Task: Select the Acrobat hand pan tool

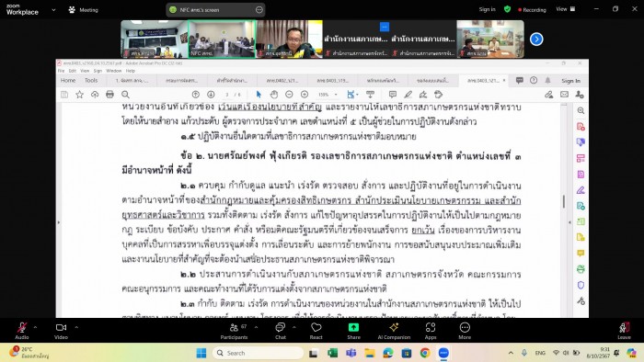Action: [x=274, y=95]
